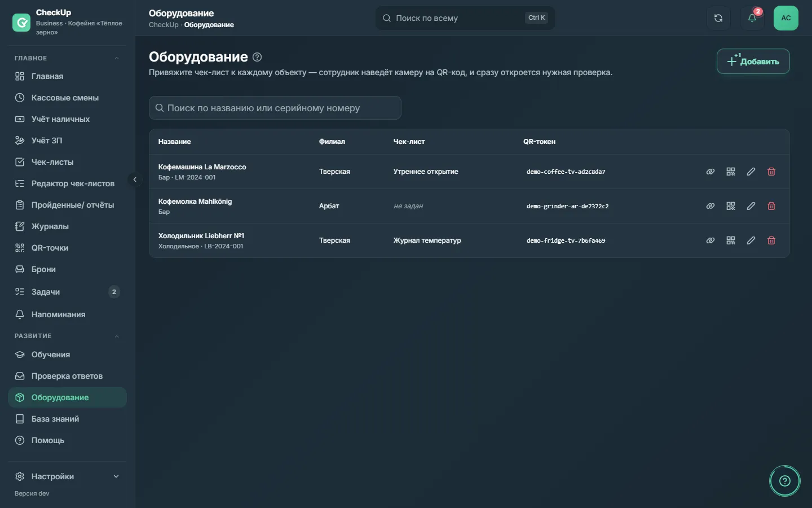The width and height of the screenshot is (812, 508).
Task: Open the AC user avatar menu
Action: pyautogui.click(x=786, y=18)
